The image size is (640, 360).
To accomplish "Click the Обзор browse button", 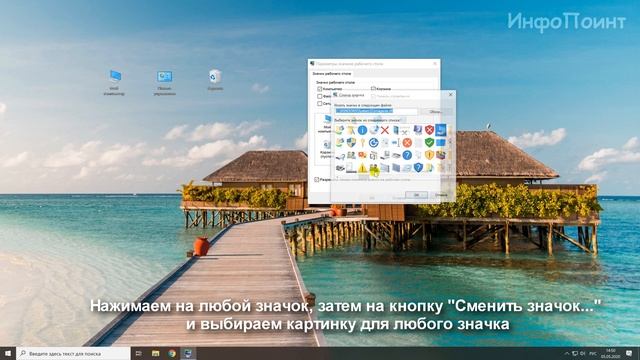I will click(435, 111).
